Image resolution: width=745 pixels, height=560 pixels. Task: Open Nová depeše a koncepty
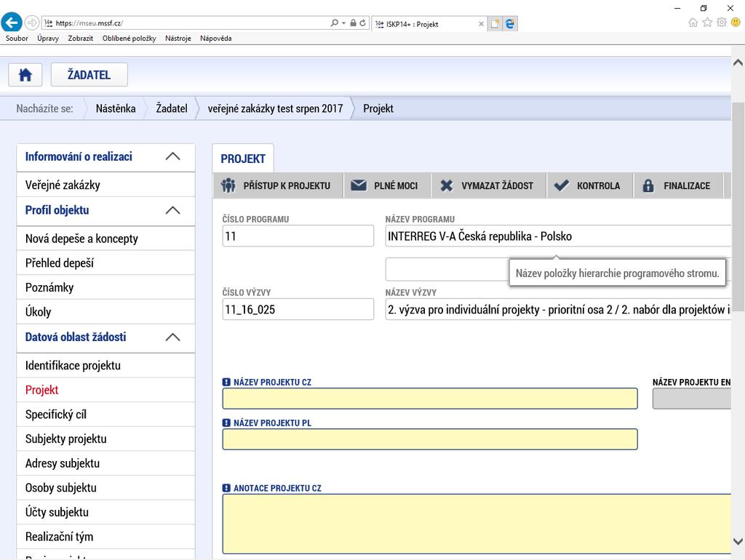[x=106, y=239]
